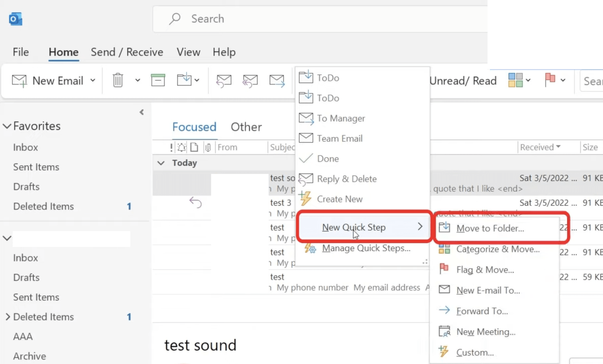Expand the Delete dropdown arrow
Image resolution: width=603 pixels, height=364 pixels.
click(137, 80)
